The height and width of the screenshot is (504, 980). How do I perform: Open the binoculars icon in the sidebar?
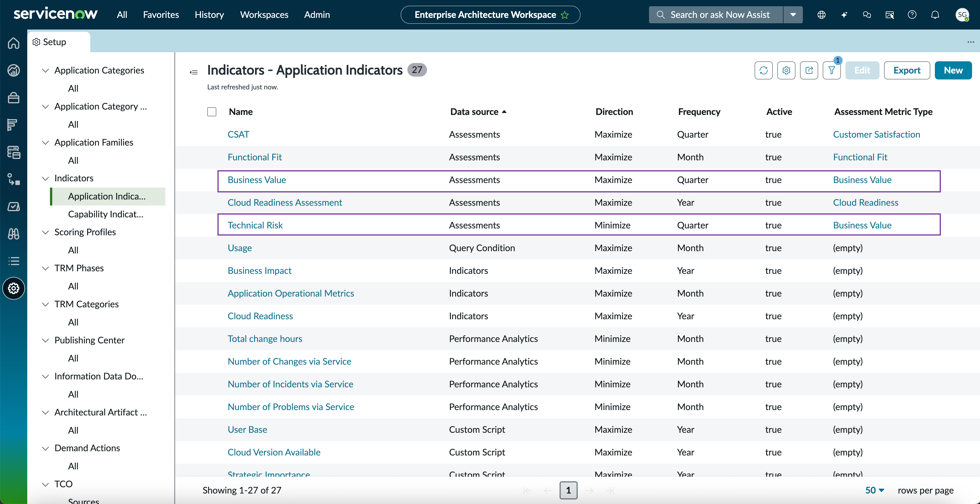(x=14, y=234)
